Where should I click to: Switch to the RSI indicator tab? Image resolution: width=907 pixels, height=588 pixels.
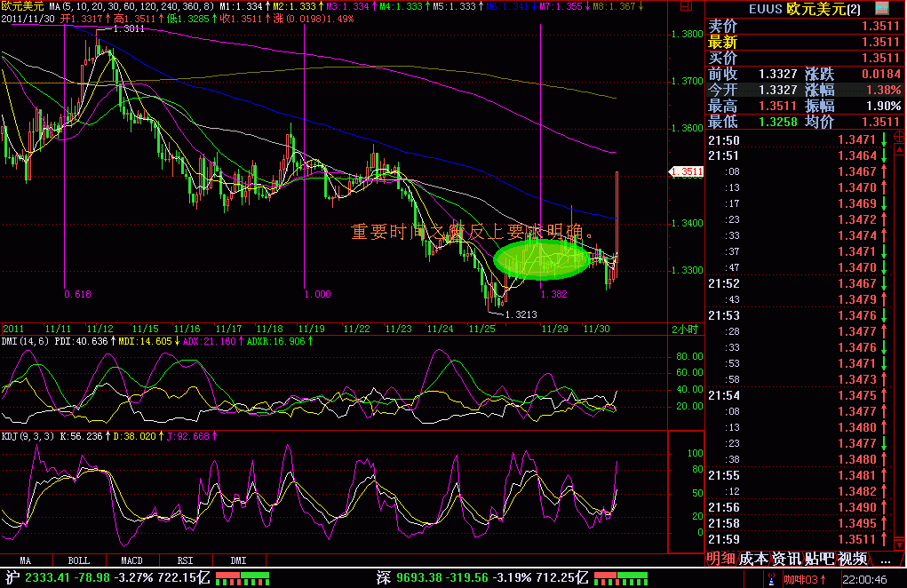(185, 560)
